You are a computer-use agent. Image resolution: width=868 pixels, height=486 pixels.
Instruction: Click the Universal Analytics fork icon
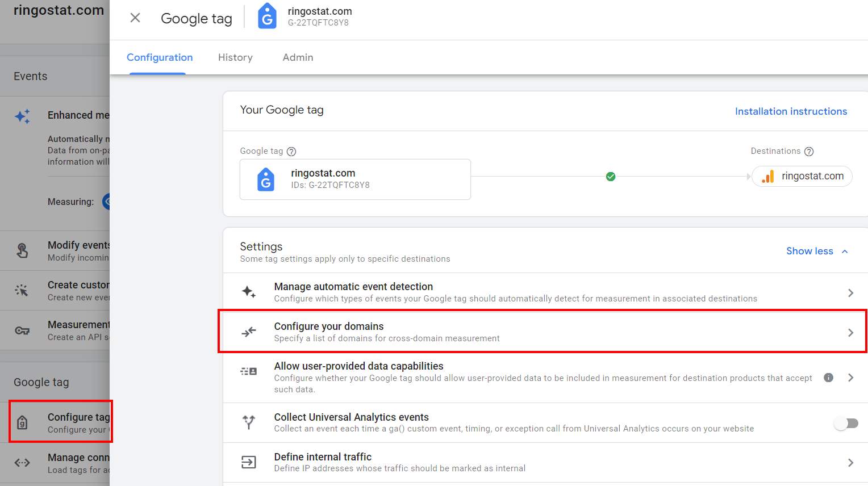pyautogui.click(x=249, y=422)
